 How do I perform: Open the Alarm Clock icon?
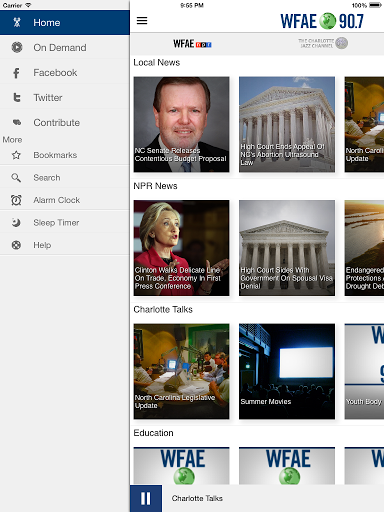(x=16, y=200)
